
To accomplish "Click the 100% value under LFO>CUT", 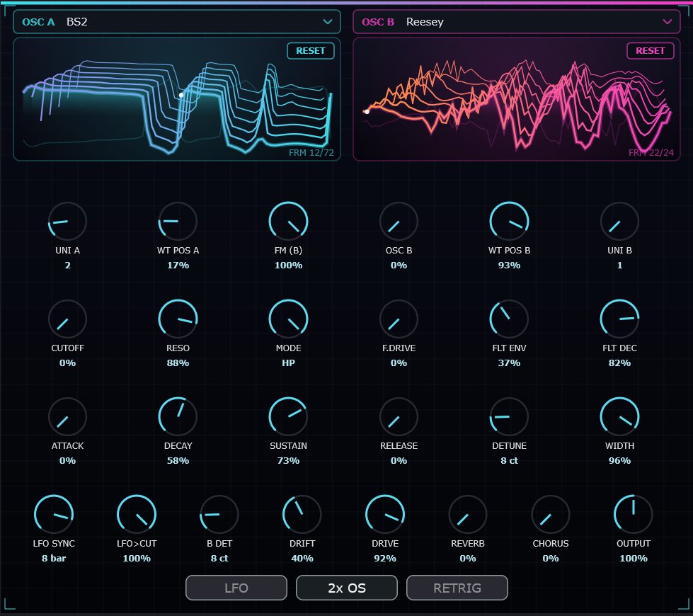I will [137, 559].
